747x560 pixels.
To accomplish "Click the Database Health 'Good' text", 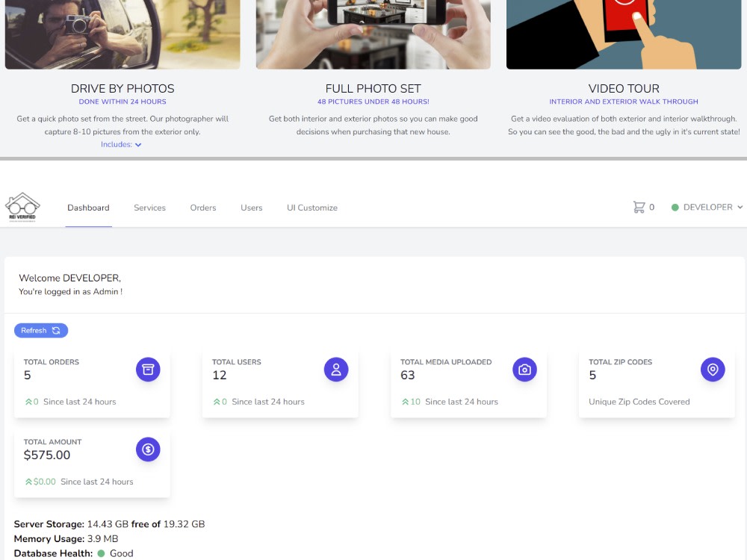I will coord(122,553).
